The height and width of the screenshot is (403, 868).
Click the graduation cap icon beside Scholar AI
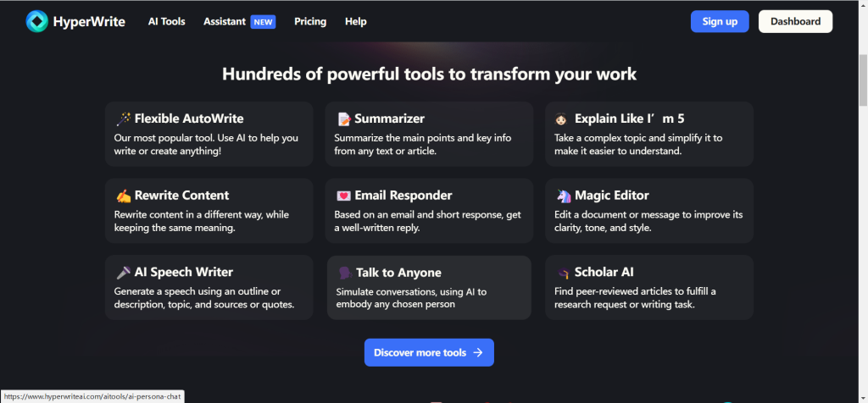(563, 273)
